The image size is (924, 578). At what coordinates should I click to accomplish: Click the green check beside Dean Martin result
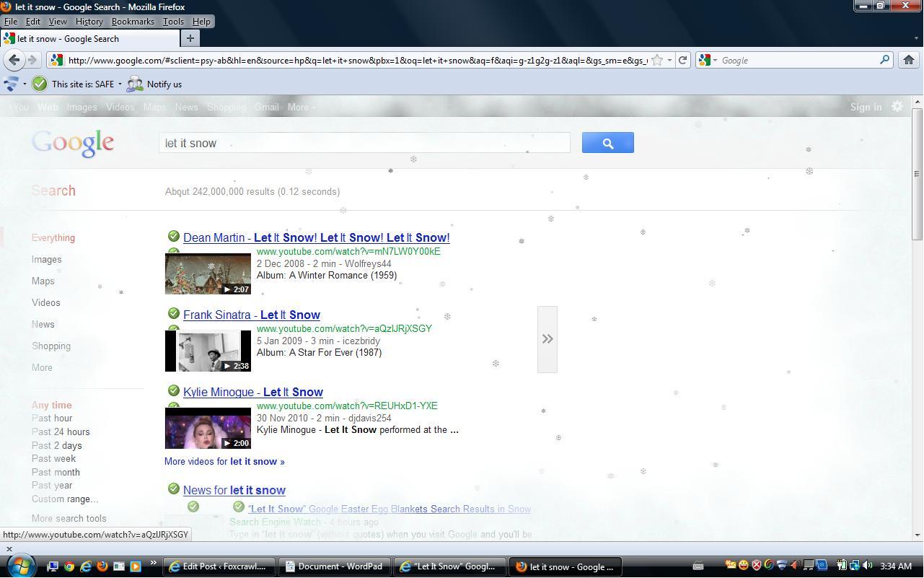click(173, 236)
